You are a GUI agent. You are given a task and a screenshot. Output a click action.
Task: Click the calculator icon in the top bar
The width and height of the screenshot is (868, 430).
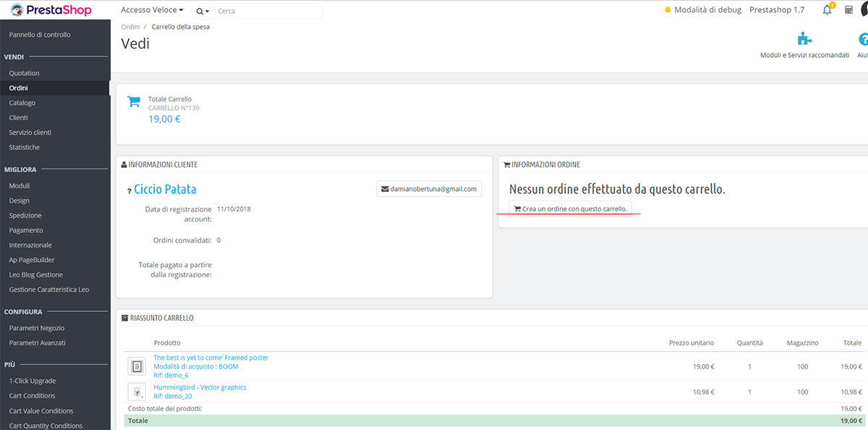pos(848,10)
